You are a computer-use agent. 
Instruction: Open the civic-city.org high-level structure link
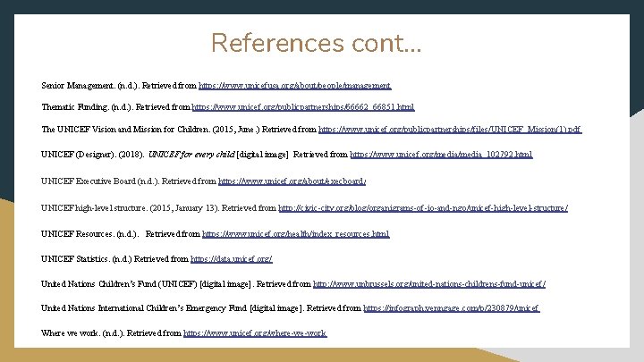coord(423,207)
